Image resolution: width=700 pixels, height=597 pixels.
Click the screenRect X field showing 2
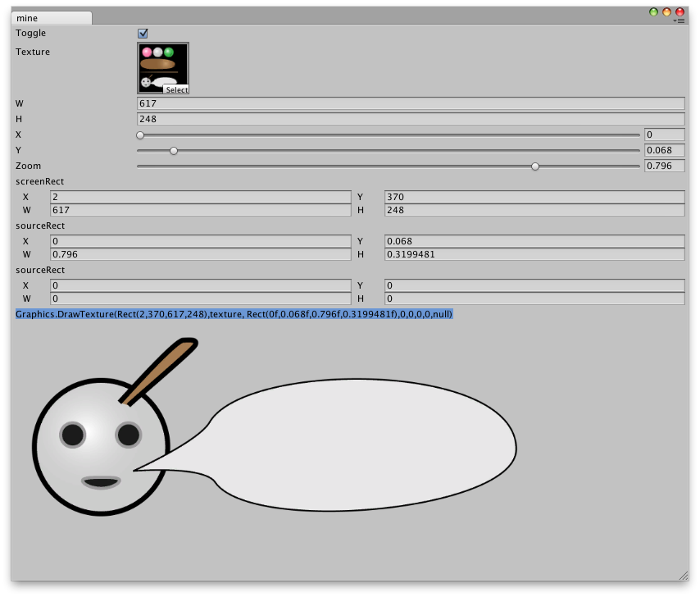pos(197,197)
